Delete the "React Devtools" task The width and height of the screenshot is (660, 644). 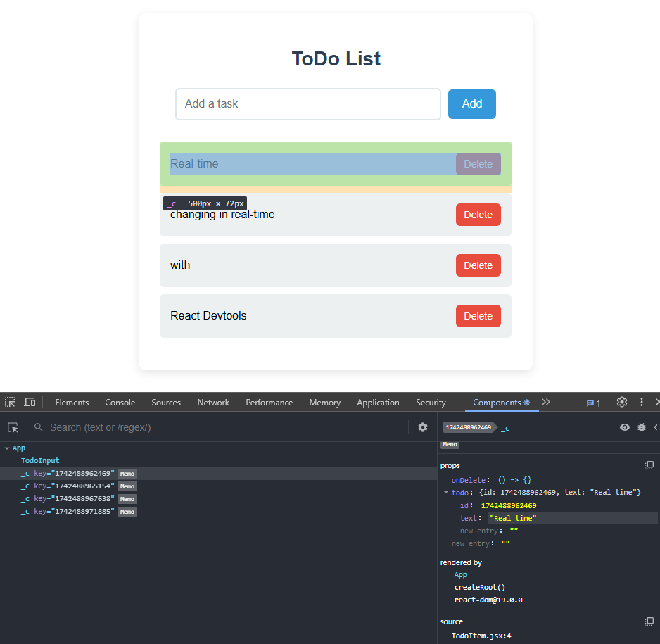(478, 316)
